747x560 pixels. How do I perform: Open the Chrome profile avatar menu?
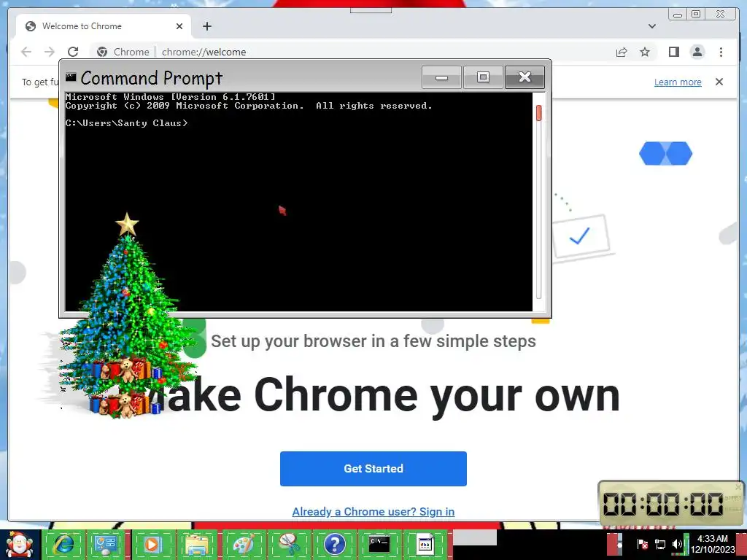[697, 52]
